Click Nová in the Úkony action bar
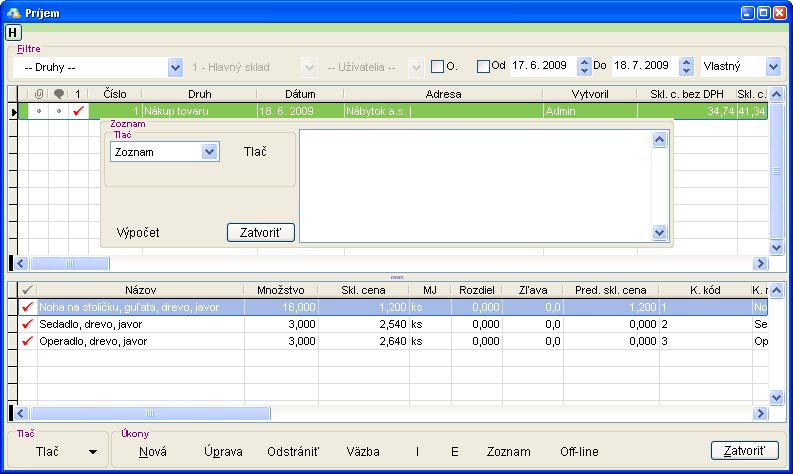This screenshot has width=793, height=474. pyautogui.click(x=153, y=452)
